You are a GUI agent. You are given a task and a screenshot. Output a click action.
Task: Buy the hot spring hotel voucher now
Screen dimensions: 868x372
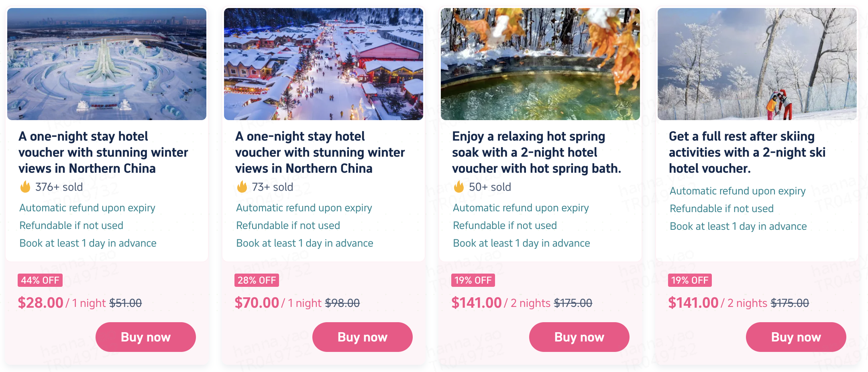(579, 337)
